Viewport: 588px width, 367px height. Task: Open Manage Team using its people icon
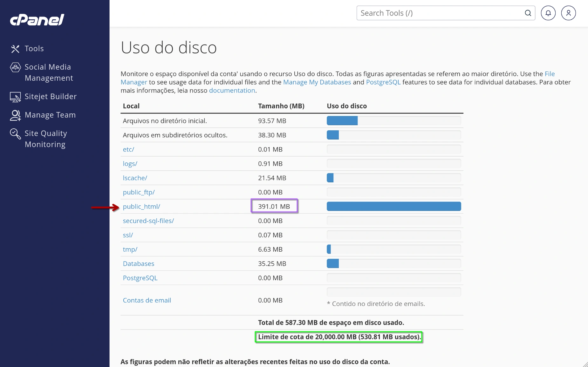click(15, 115)
